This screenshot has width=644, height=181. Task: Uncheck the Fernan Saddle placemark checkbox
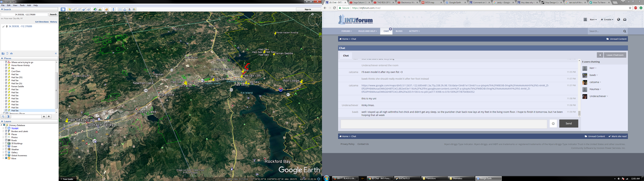tap(6, 86)
